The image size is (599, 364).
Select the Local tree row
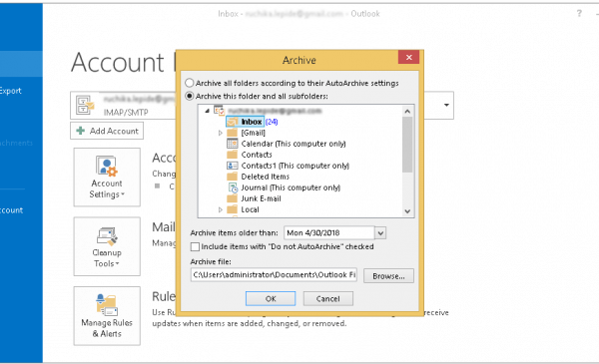tap(250, 209)
